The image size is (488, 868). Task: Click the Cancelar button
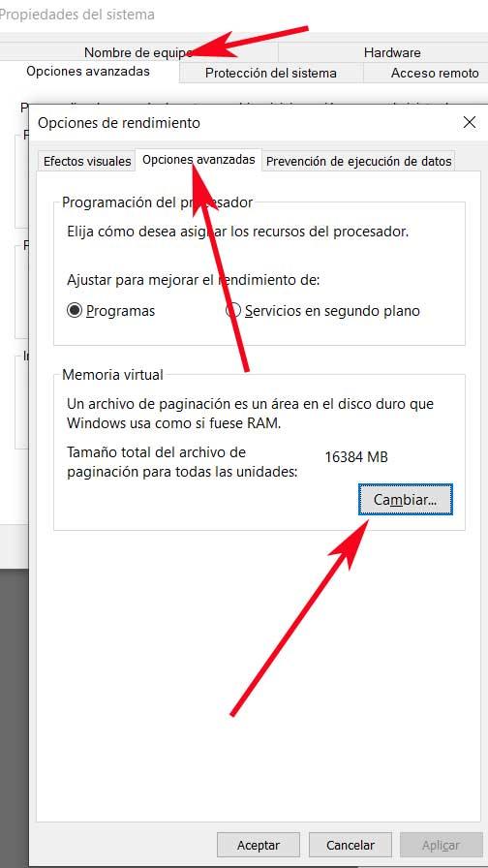point(351,846)
